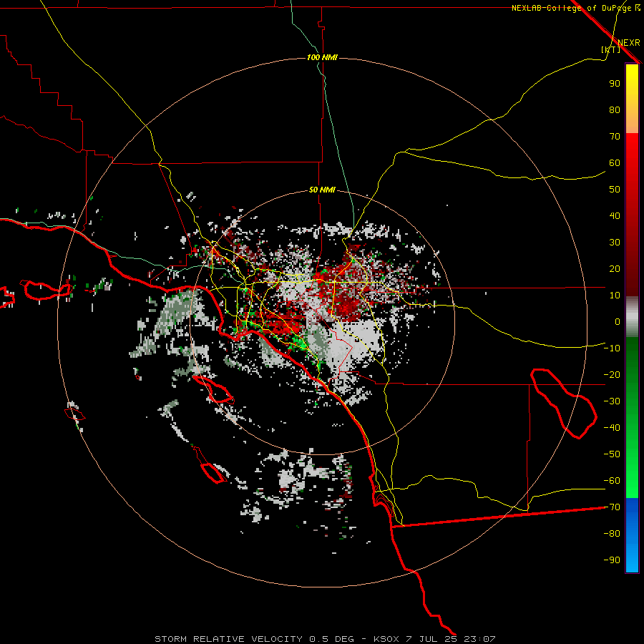Image resolution: width=644 pixels, height=644 pixels.
Task: Click the NEXR label at the top right
Action: click(629, 43)
